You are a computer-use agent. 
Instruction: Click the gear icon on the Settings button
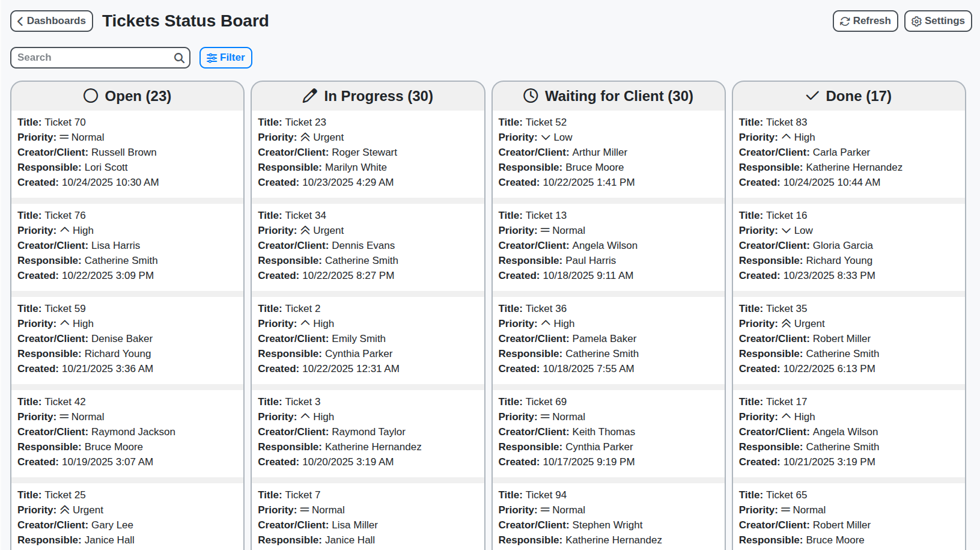pos(916,20)
